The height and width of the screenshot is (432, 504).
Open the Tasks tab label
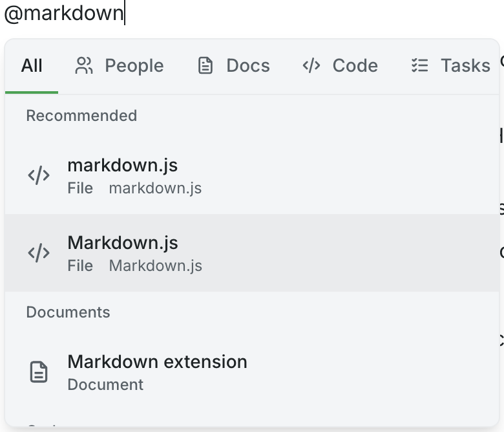[465, 65]
